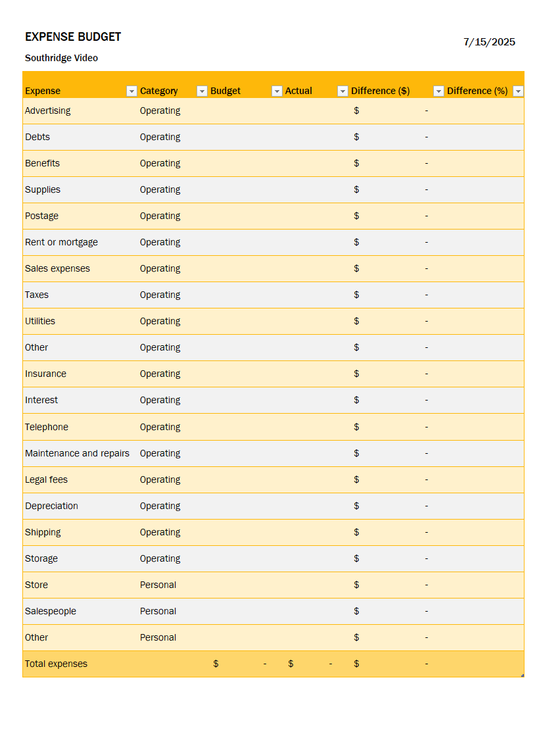Click the Southridge Video company name

[x=61, y=58]
